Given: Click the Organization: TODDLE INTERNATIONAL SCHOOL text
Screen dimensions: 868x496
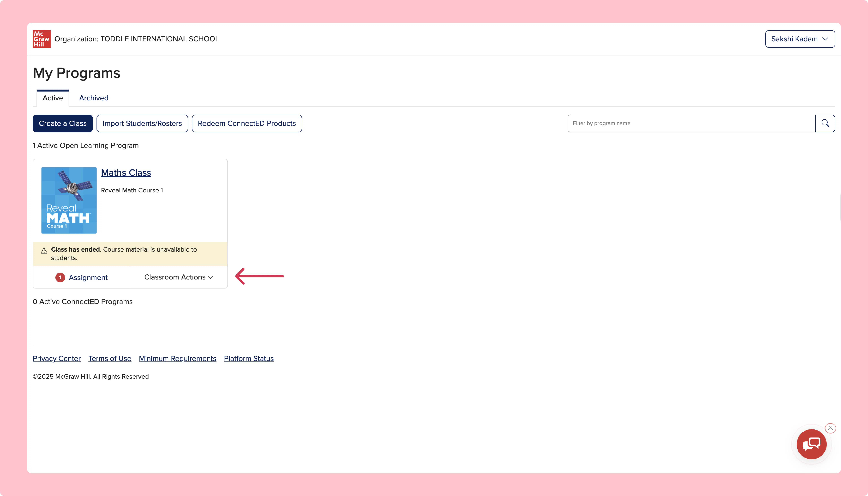Looking at the screenshot, I should coord(137,39).
